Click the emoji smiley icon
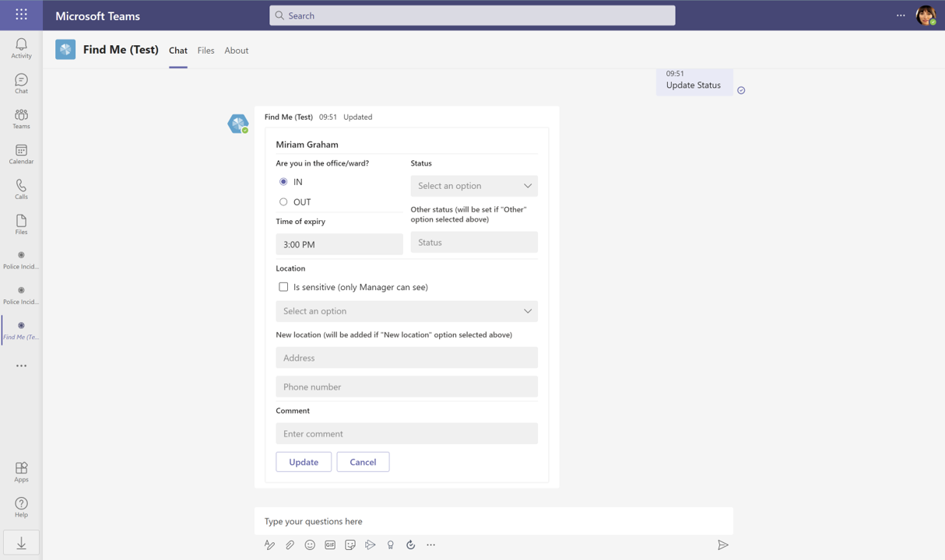Image resolution: width=945 pixels, height=560 pixels. (310, 545)
